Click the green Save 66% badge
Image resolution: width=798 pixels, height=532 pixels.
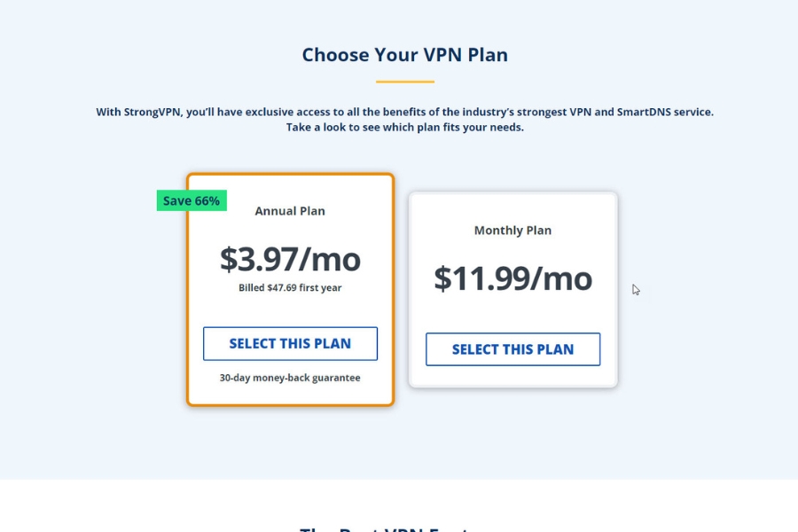pos(192,200)
